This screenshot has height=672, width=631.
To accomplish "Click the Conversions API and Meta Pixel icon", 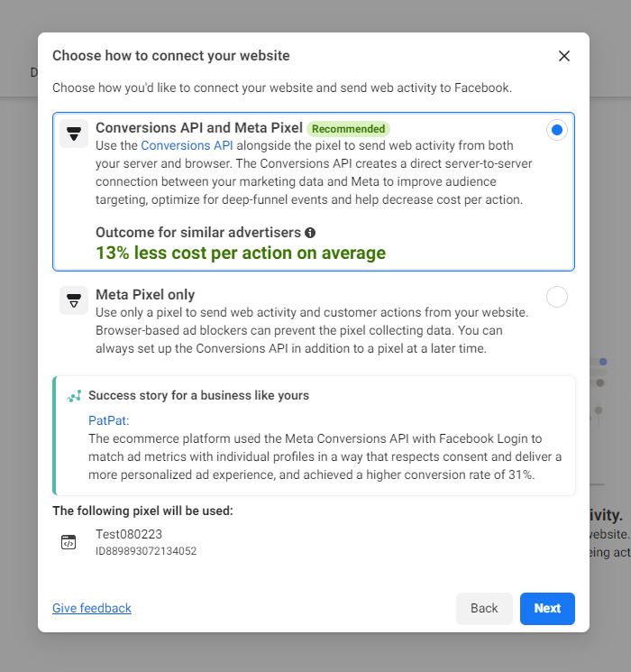I will click(74, 133).
